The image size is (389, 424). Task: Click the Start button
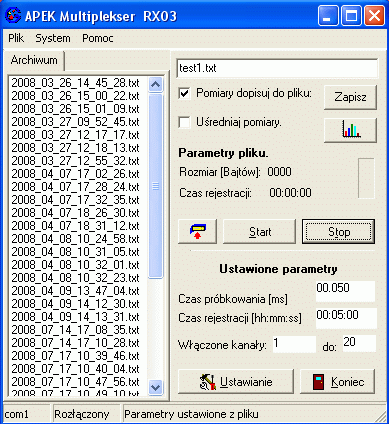pos(259,231)
